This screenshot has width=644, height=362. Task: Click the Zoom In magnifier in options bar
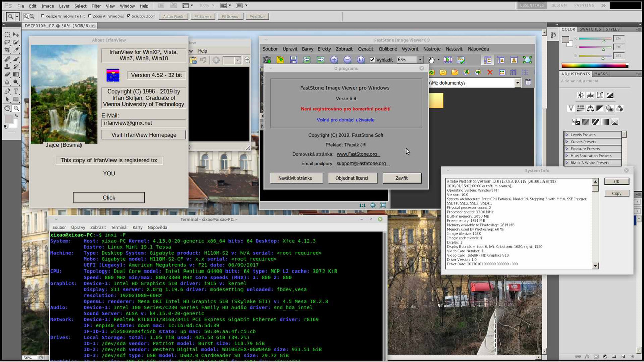coord(26,16)
